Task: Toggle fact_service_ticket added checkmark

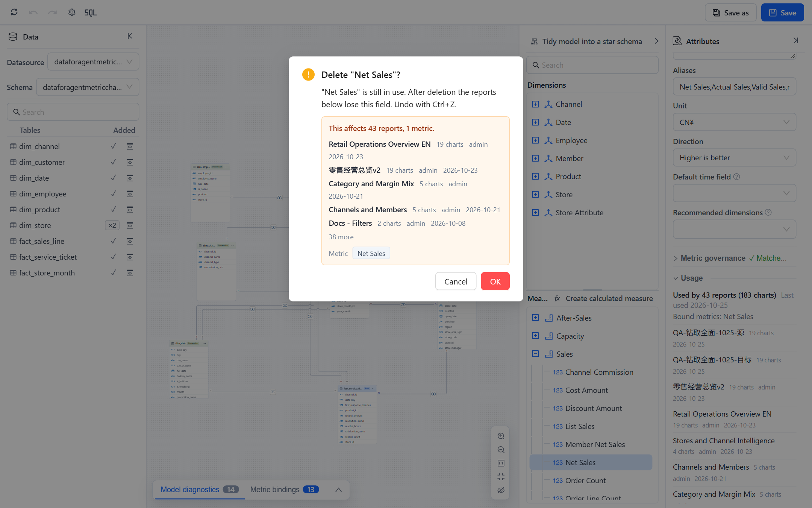Action: click(x=114, y=257)
